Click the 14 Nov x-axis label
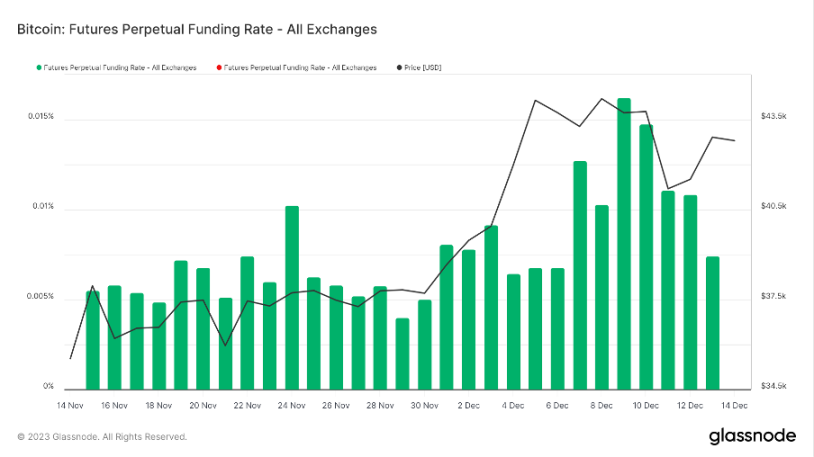 pyautogui.click(x=70, y=405)
